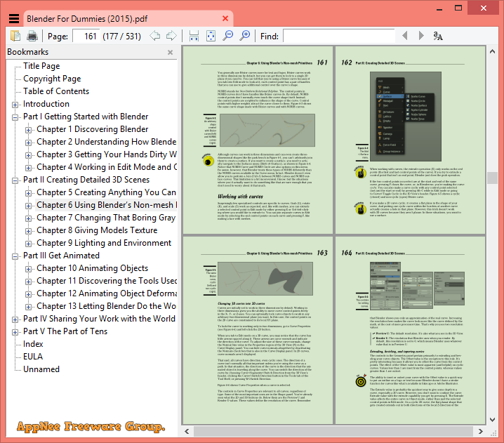The height and width of the screenshot is (443, 504).
Task: Open Introduction bookmark label
Action: (x=46, y=104)
